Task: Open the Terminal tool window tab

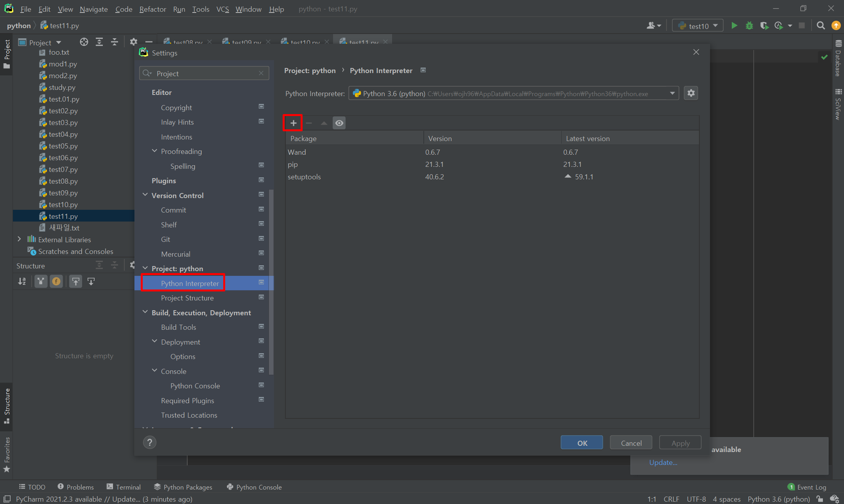Action: click(x=124, y=487)
